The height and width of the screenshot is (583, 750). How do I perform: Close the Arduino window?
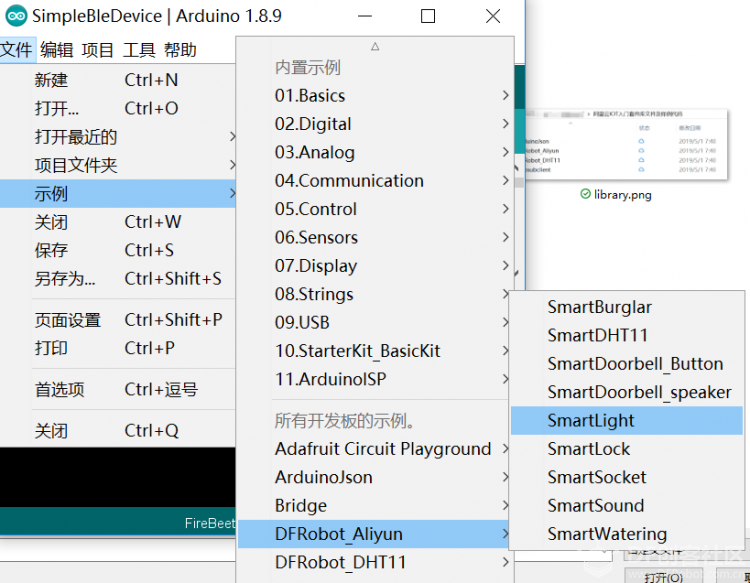[493, 16]
